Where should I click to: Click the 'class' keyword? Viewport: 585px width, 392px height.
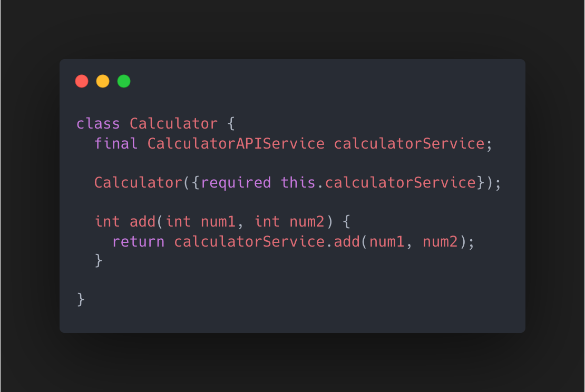[99, 124]
